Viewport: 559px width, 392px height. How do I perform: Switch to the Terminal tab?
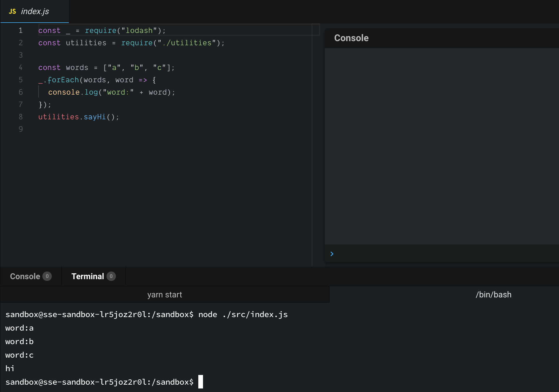pyautogui.click(x=87, y=276)
